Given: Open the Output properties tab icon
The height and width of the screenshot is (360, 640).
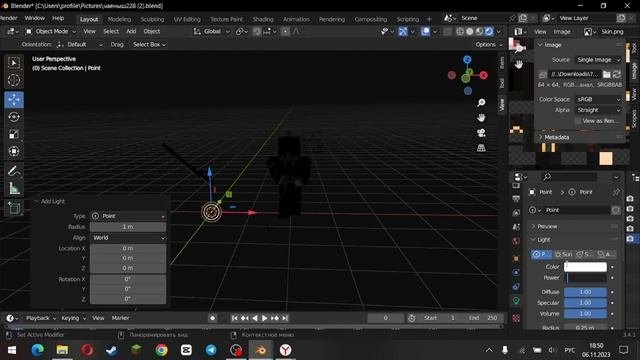Looking at the screenshot, I should point(516,199).
